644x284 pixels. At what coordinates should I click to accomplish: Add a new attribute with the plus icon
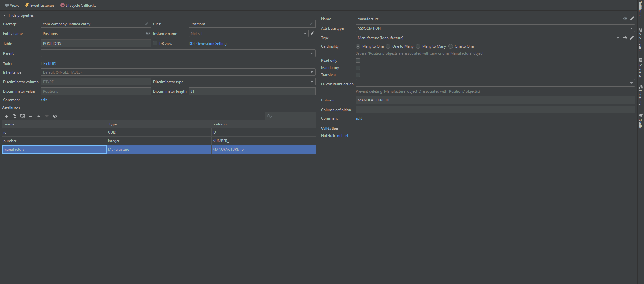6,116
